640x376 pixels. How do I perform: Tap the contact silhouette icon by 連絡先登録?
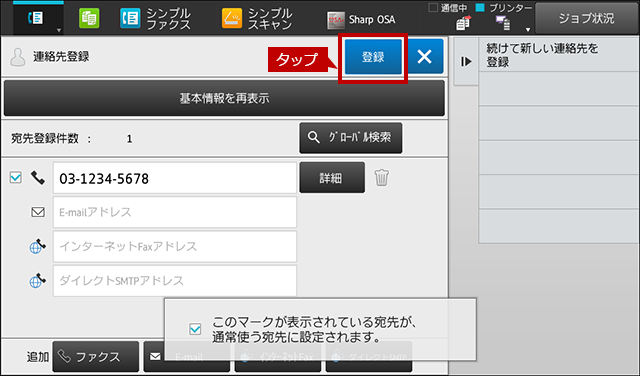18,57
